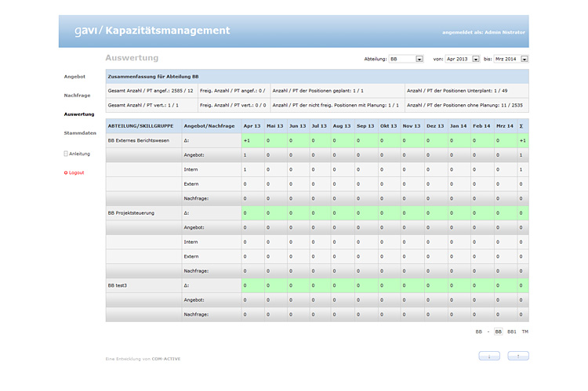This screenshot has width=588, height=391.
Task: Click Nachfrage: label under BB Projektsteuerung
Action: click(x=196, y=271)
